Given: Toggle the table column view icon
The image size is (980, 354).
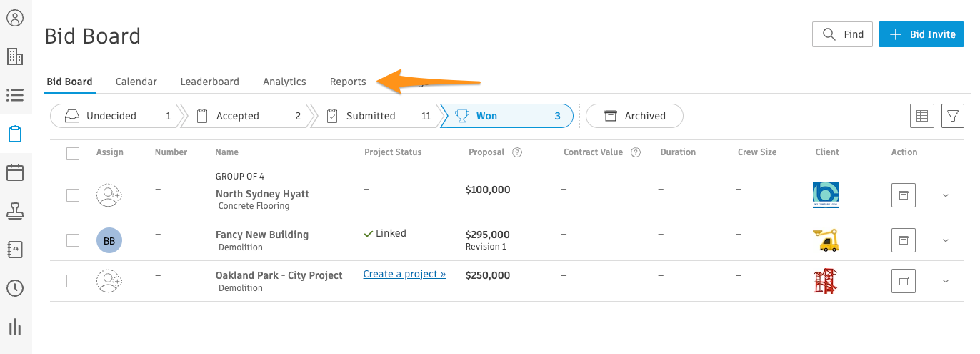Looking at the screenshot, I should pyautogui.click(x=922, y=116).
